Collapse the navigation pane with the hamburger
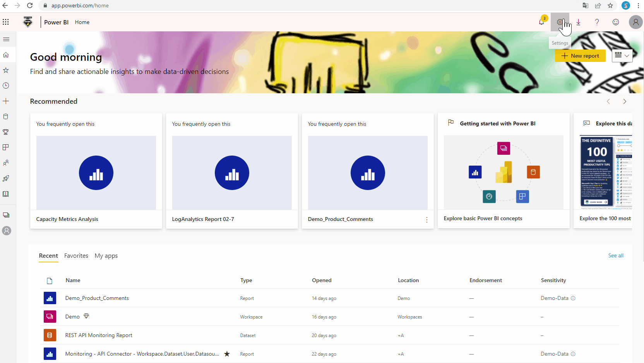The width and height of the screenshot is (644, 363). click(6, 39)
